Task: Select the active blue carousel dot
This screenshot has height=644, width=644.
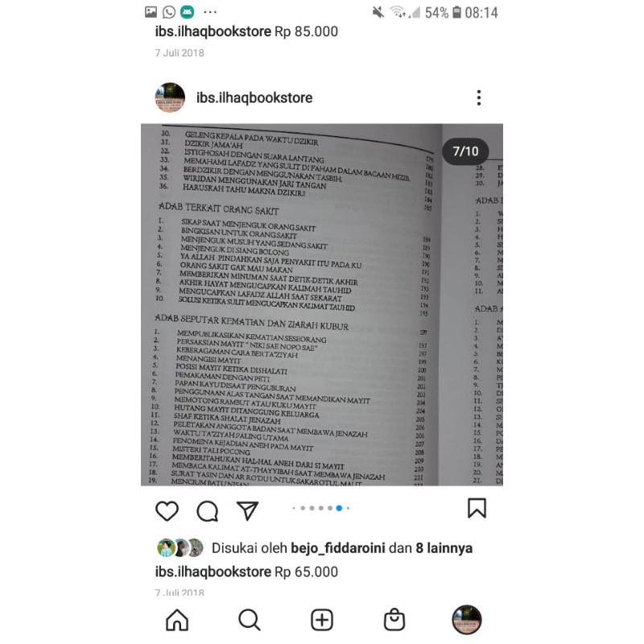Action: pos(339,508)
